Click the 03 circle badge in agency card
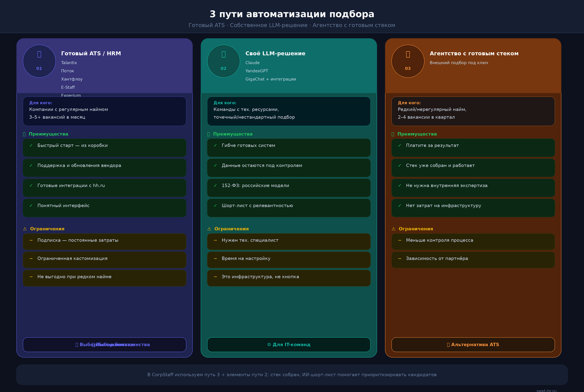 tap(408, 61)
